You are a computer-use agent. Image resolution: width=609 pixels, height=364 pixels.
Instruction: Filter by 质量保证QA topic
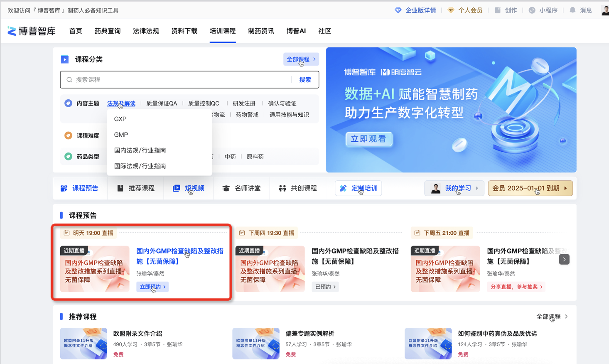[162, 103]
